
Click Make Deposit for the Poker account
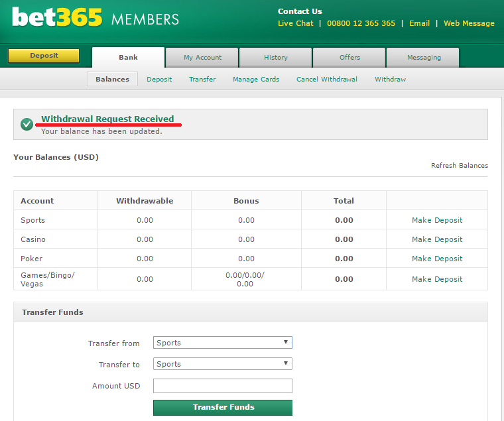[x=437, y=259]
